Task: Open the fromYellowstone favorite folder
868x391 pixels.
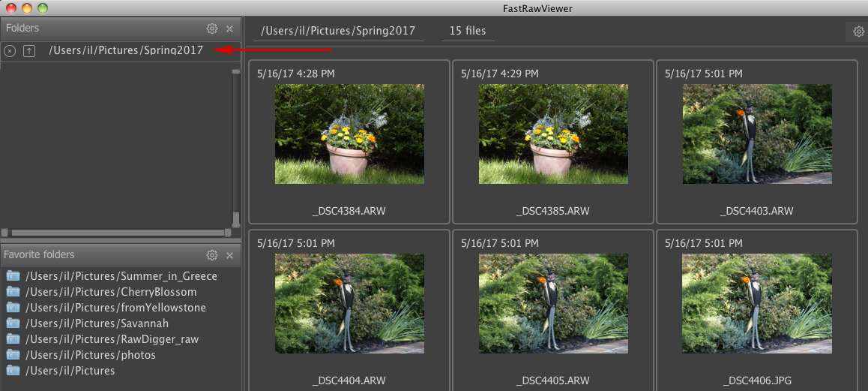Action: tap(115, 308)
